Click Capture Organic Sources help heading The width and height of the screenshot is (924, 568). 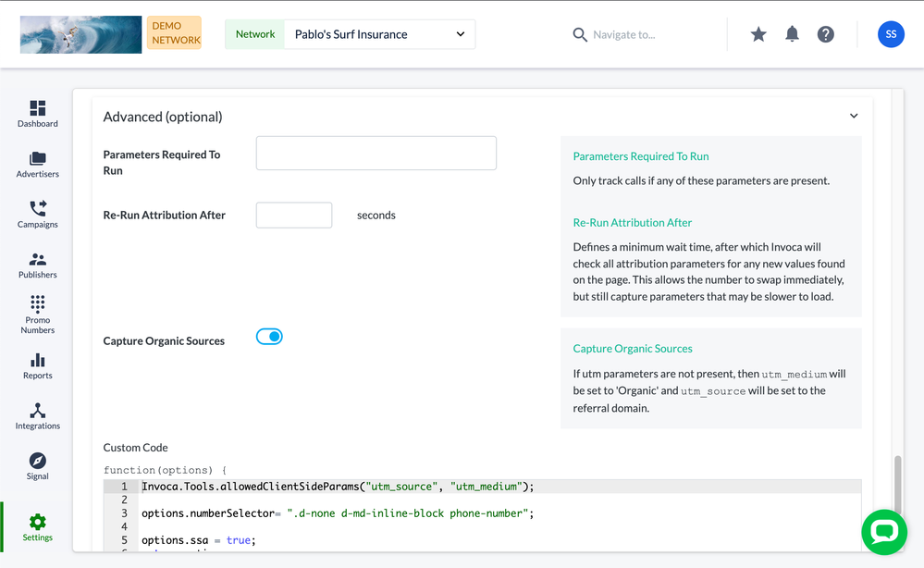point(633,349)
